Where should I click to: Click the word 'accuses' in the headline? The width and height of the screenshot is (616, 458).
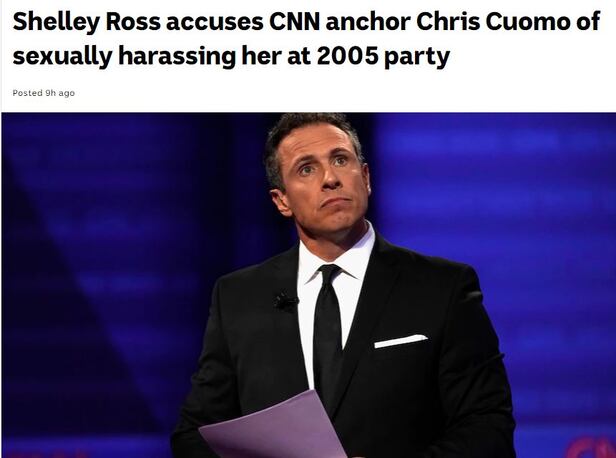214,22
